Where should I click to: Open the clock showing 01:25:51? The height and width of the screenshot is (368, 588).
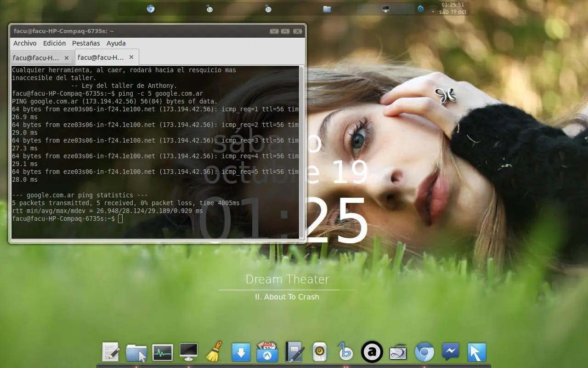click(x=452, y=8)
